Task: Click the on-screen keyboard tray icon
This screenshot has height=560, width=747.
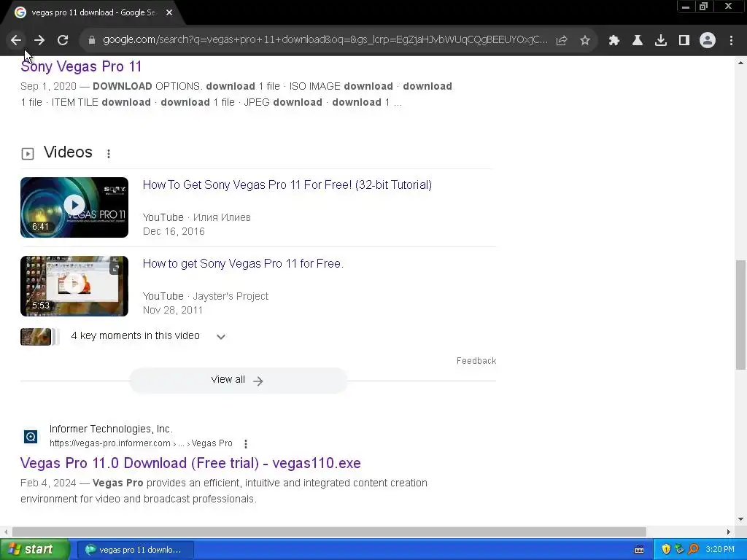Action: click(639, 550)
